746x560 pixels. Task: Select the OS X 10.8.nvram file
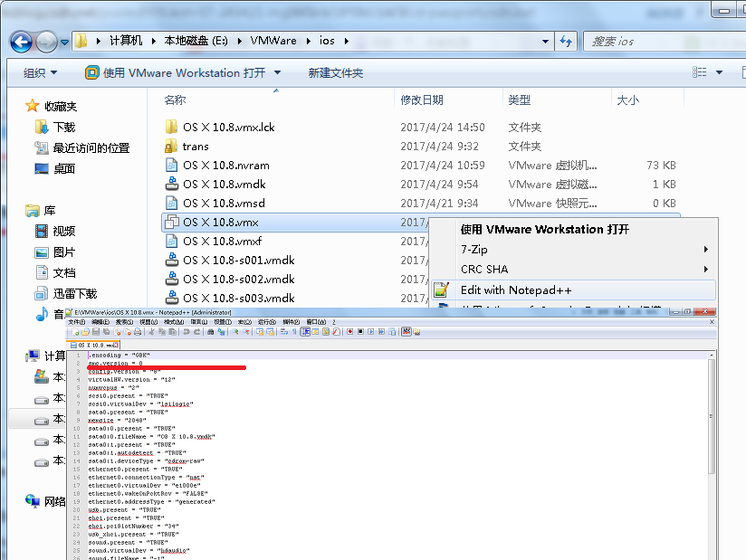click(226, 165)
